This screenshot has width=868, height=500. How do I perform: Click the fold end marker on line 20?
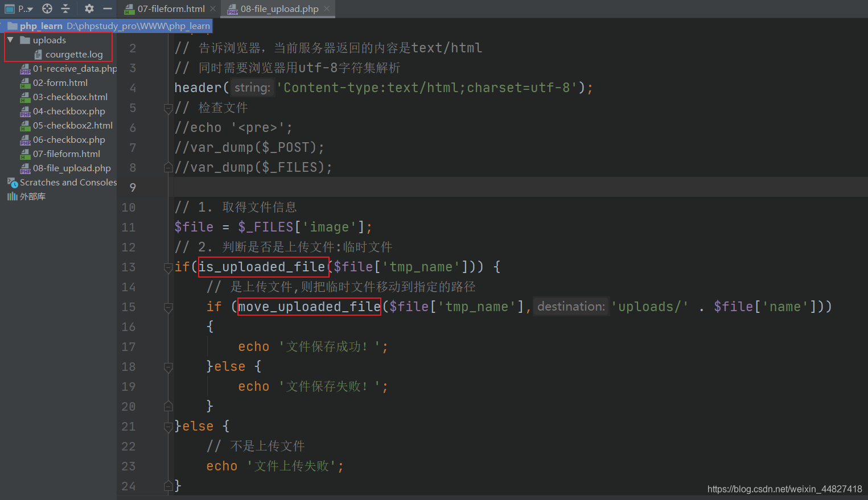(x=168, y=406)
